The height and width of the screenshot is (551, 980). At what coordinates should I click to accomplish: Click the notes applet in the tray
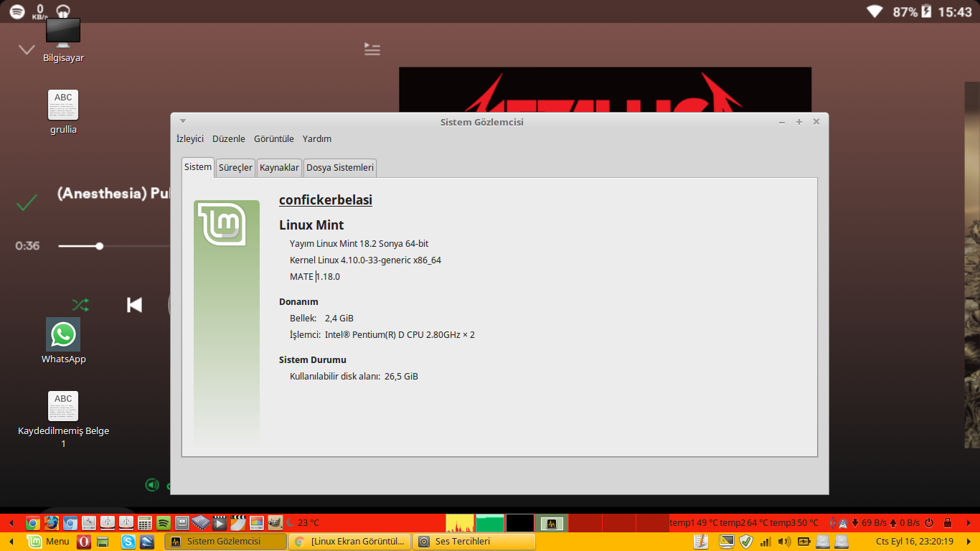pos(701,542)
